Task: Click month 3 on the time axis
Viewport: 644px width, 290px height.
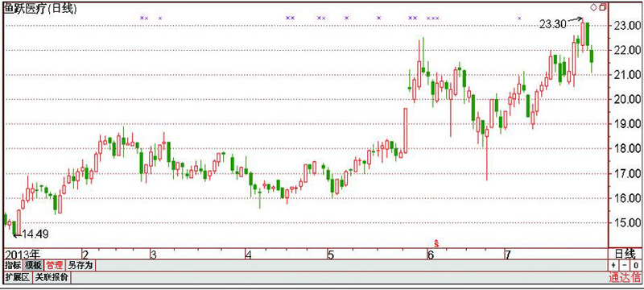Action: pos(153,255)
